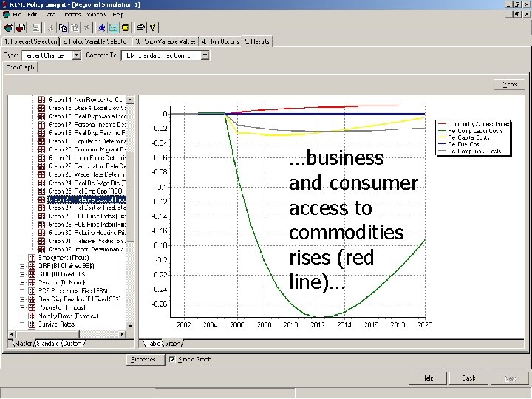Expand the GRP (Bil Chained 96$) tree node
532x399 pixels.
22,266
